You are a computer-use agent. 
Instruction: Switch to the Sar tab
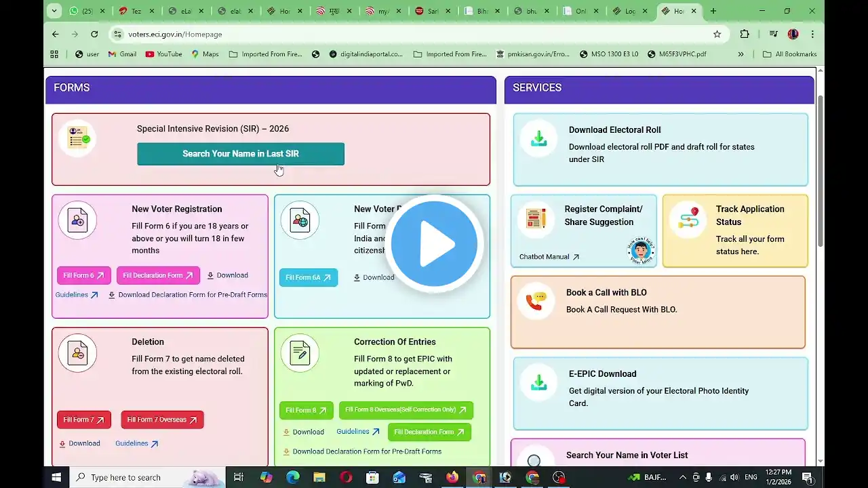click(x=433, y=11)
